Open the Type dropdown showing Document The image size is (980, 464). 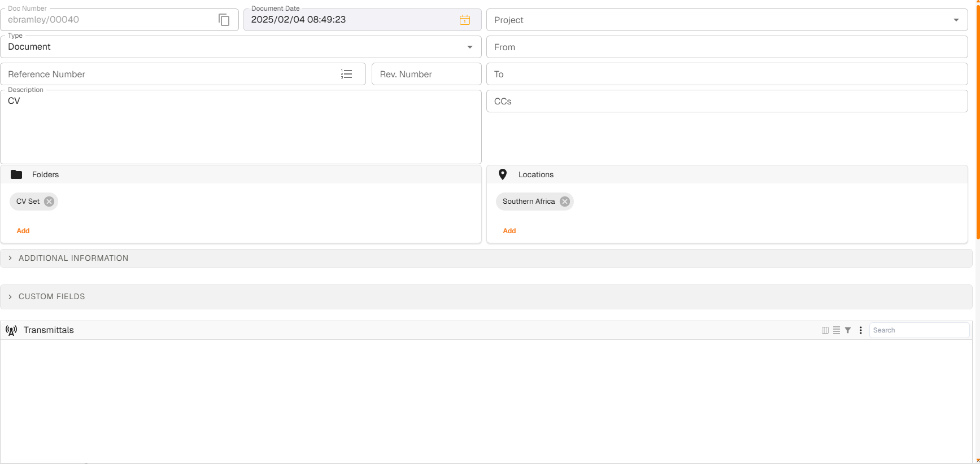tap(469, 47)
